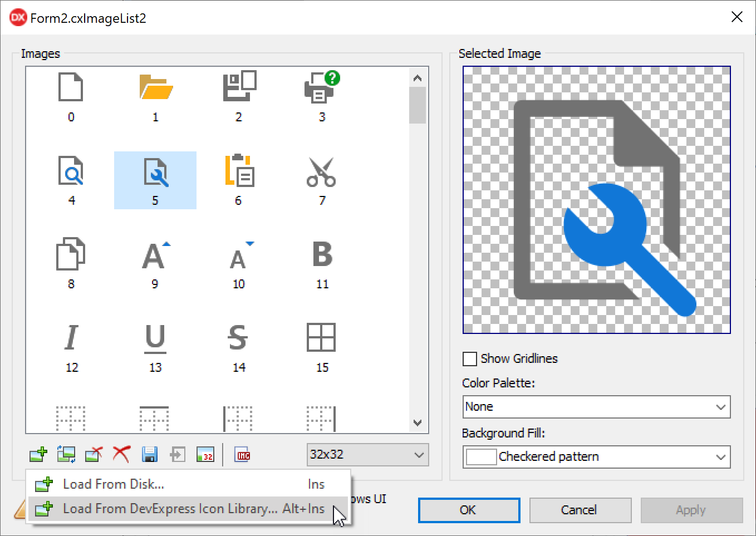Click the Background Fill color swatch
The image size is (756, 536).
481,457
